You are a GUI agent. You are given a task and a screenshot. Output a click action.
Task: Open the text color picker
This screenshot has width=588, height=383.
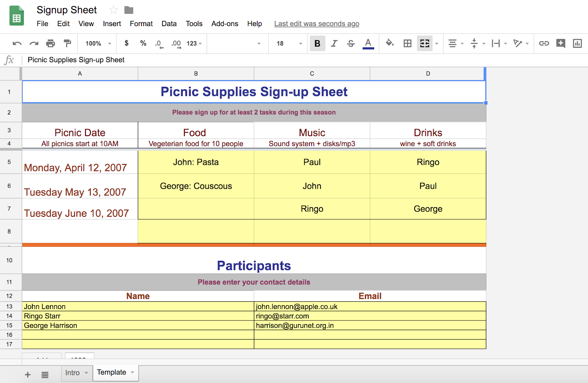[x=368, y=43]
